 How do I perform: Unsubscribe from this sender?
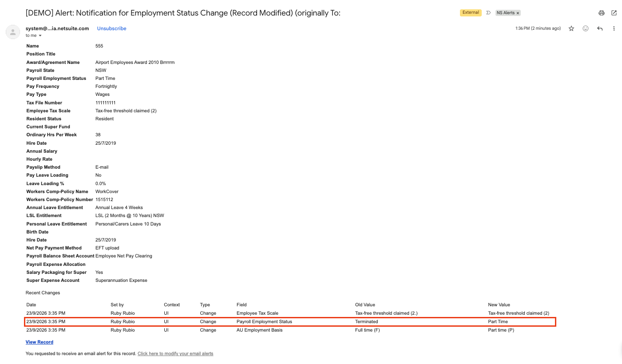point(112,28)
